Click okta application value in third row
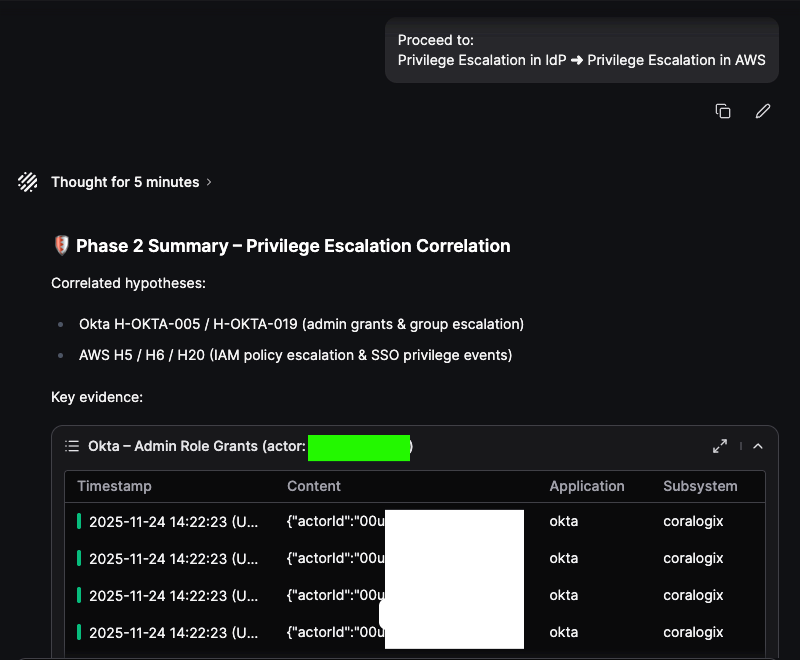Screen dimensions: 800x660 pos(563,595)
